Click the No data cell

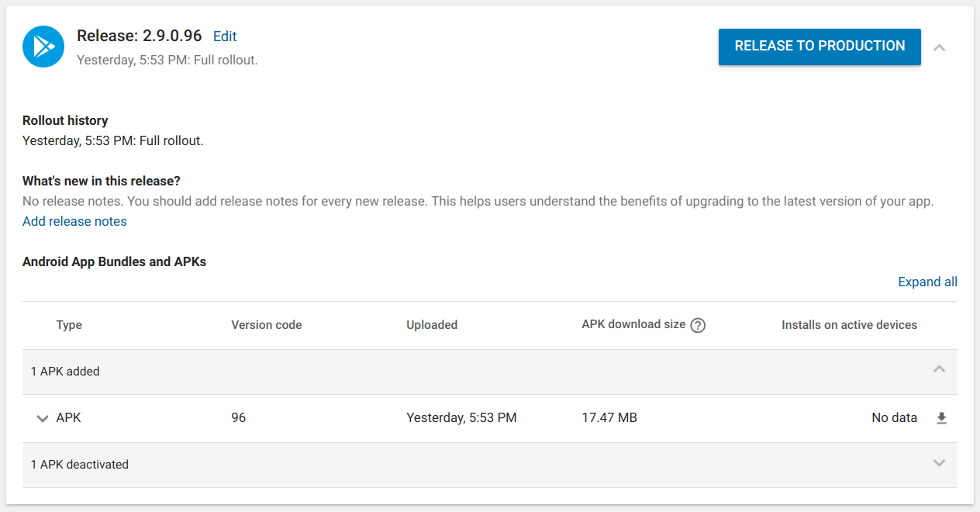pyautogui.click(x=894, y=417)
